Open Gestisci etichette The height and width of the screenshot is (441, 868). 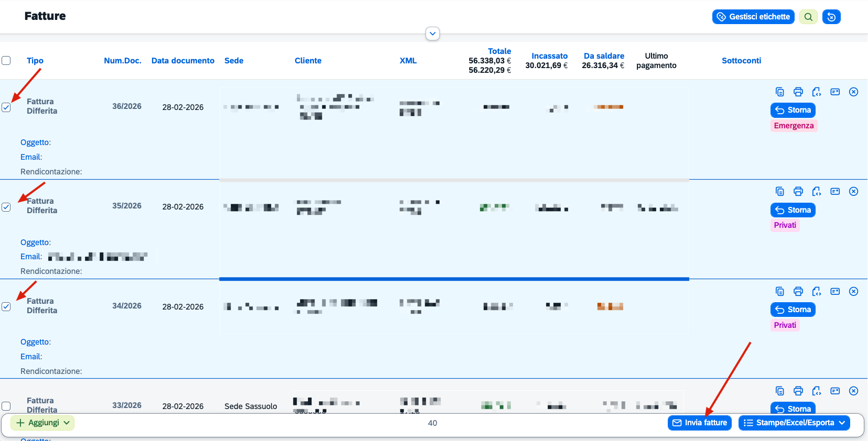(x=753, y=17)
